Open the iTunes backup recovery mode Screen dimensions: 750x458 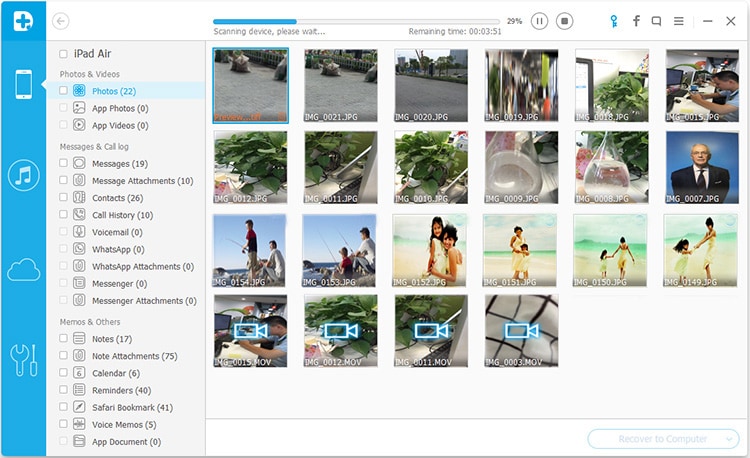click(23, 175)
